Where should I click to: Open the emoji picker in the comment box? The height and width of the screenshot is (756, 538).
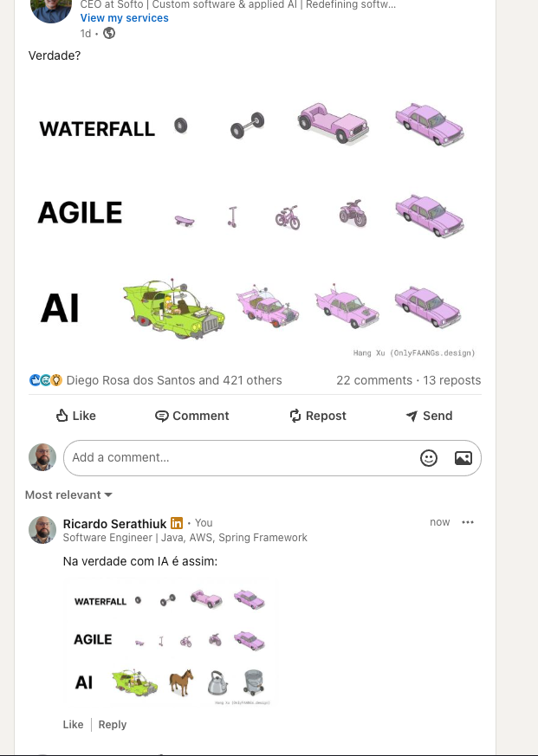click(429, 458)
